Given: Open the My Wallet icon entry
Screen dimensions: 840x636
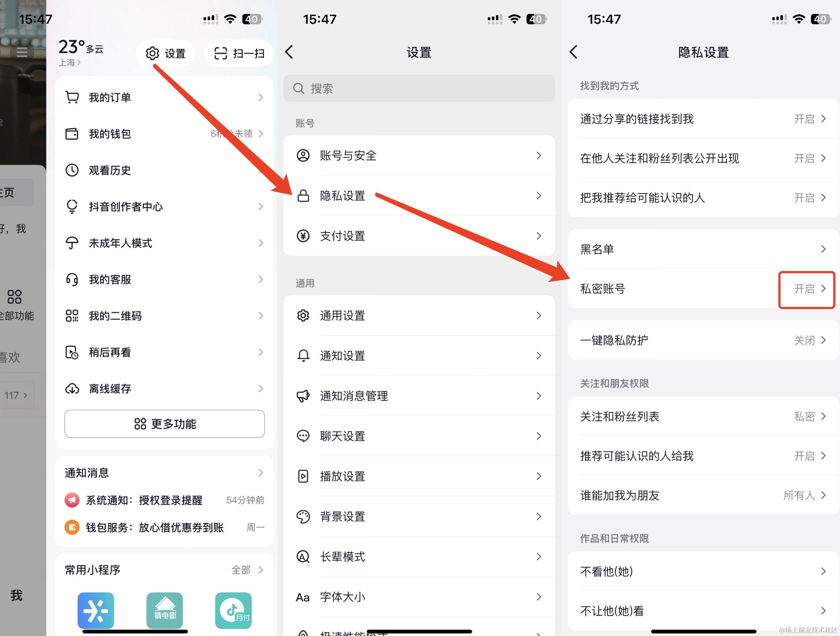Looking at the screenshot, I should point(72,134).
